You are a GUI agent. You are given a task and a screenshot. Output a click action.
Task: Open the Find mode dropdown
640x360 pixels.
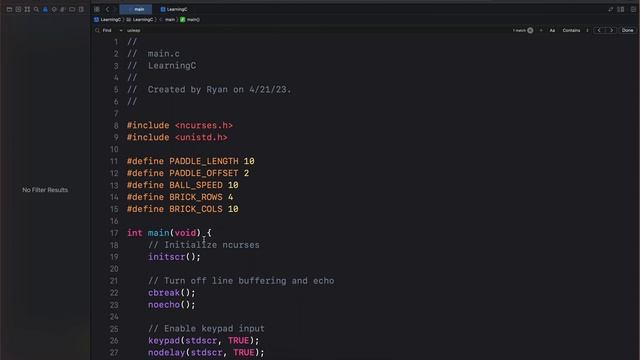pyautogui.click(x=112, y=31)
